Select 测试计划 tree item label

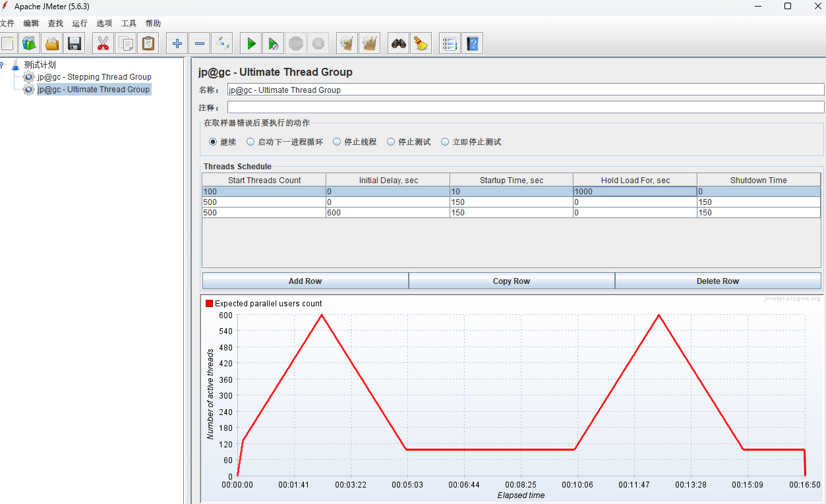pyautogui.click(x=40, y=65)
